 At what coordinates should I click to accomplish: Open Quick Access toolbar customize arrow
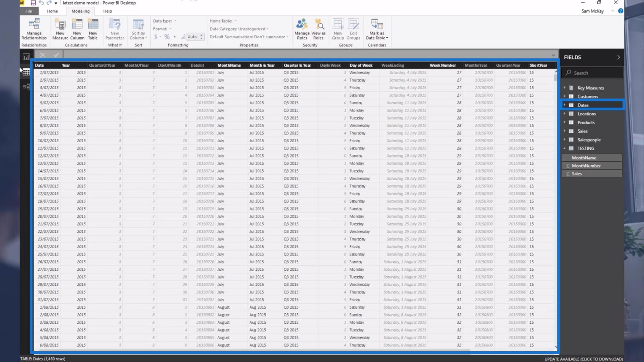coord(56,3)
